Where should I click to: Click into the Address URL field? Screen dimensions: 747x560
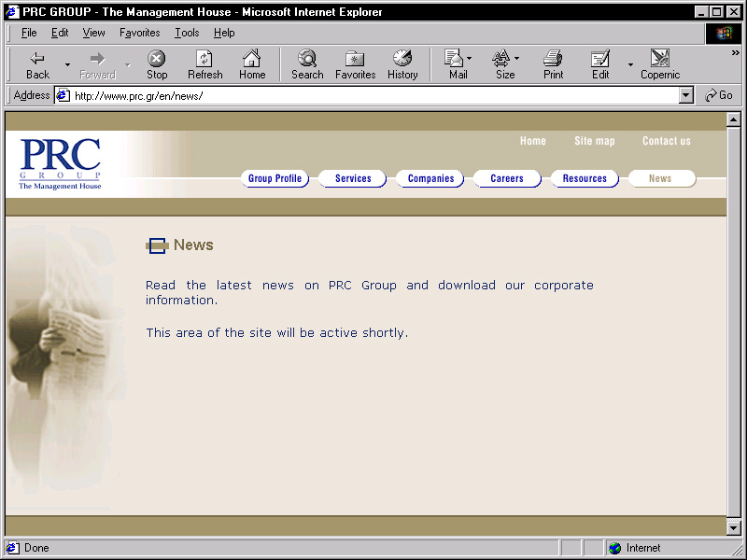[x=375, y=96]
